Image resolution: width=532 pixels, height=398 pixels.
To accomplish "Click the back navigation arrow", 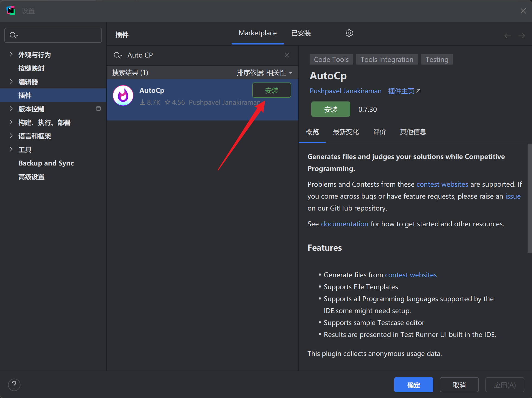I will coord(507,36).
